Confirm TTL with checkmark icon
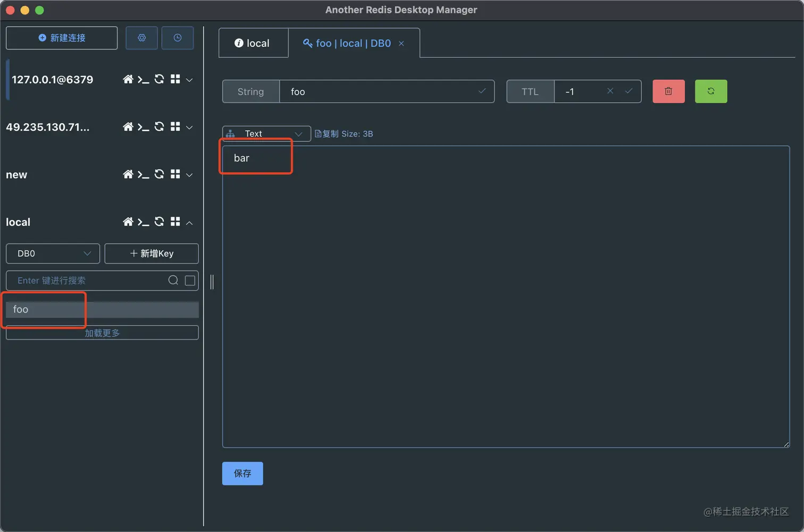 (x=629, y=91)
